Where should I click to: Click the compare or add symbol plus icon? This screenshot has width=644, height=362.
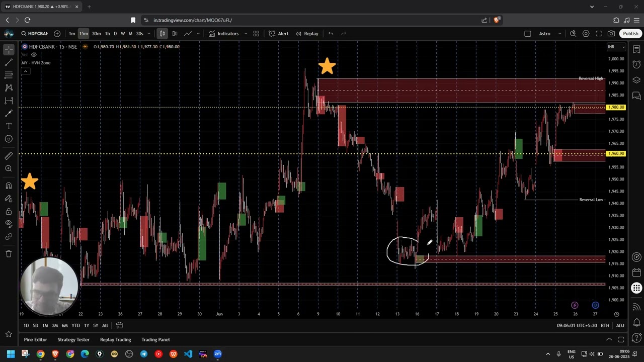pyautogui.click(x=57, y=34)
